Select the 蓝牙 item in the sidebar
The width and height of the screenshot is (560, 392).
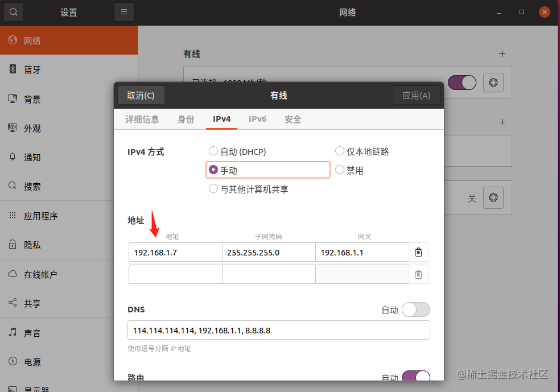point(32,69)
